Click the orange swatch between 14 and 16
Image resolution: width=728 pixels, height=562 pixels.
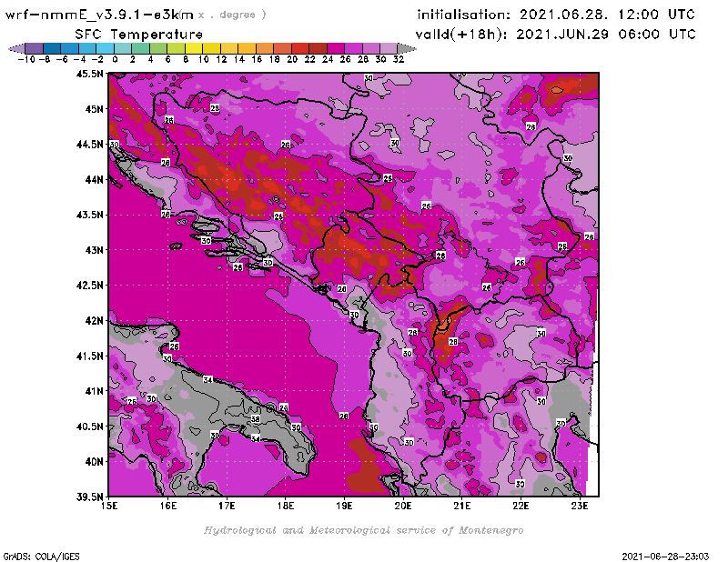[247, 49]
